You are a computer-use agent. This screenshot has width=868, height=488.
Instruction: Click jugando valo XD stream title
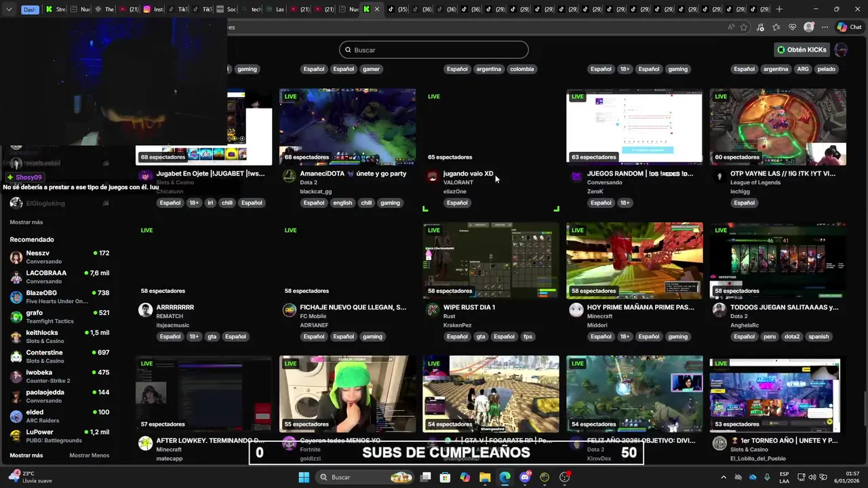pyautogui.click(x=468, y=174)
